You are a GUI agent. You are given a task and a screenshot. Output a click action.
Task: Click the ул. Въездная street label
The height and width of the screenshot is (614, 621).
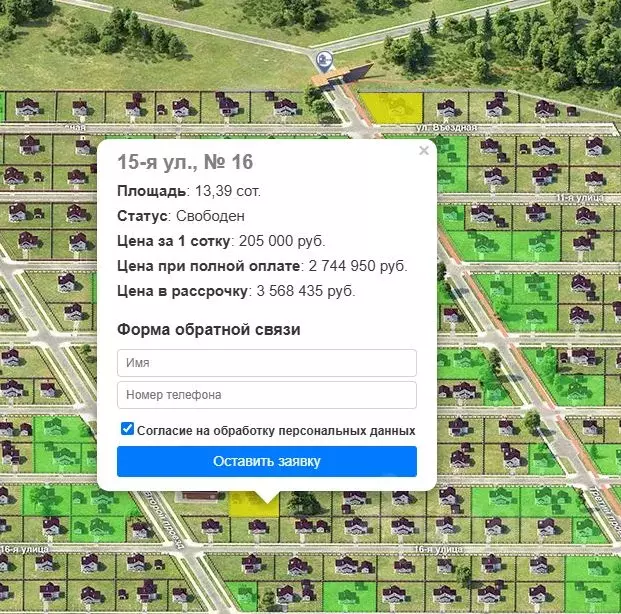[x=447, y=128]
